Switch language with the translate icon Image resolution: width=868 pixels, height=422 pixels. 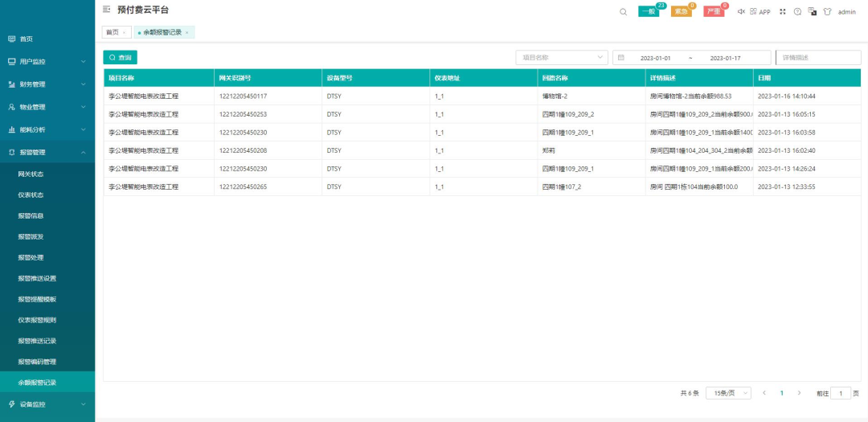(x=813, y=11)
